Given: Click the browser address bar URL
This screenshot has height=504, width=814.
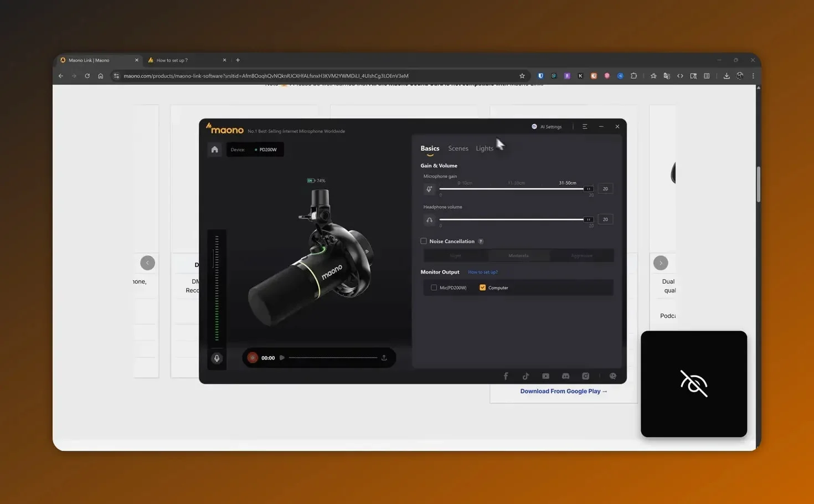Looking at the screenshot, I should point(266,76).
